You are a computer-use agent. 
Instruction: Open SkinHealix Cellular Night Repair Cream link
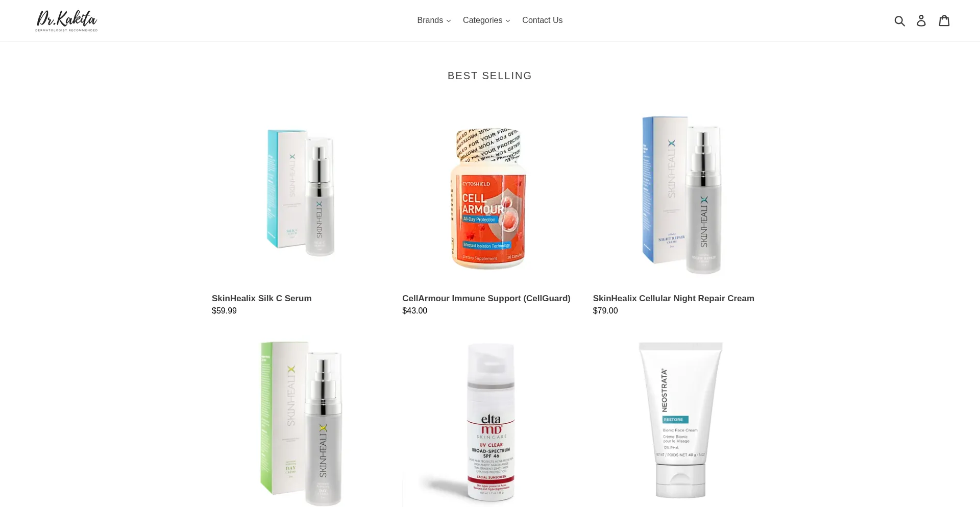pos(673,298)
